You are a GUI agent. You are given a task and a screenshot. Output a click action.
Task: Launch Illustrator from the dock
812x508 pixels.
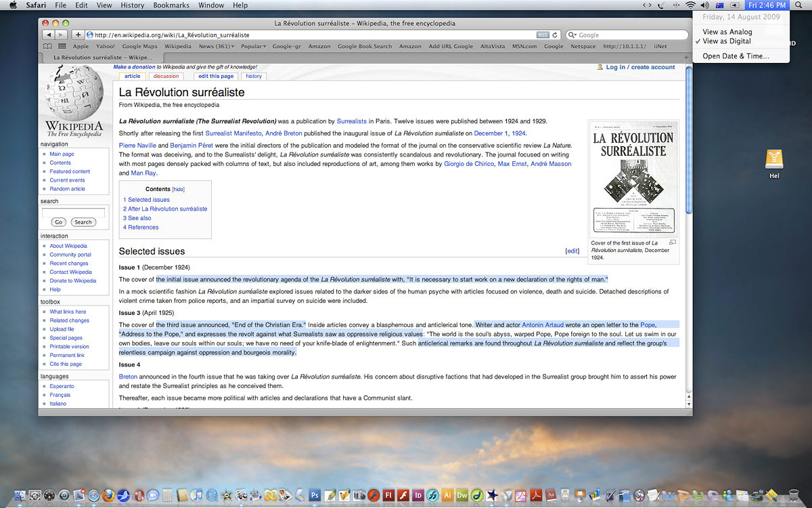(447, 495)
